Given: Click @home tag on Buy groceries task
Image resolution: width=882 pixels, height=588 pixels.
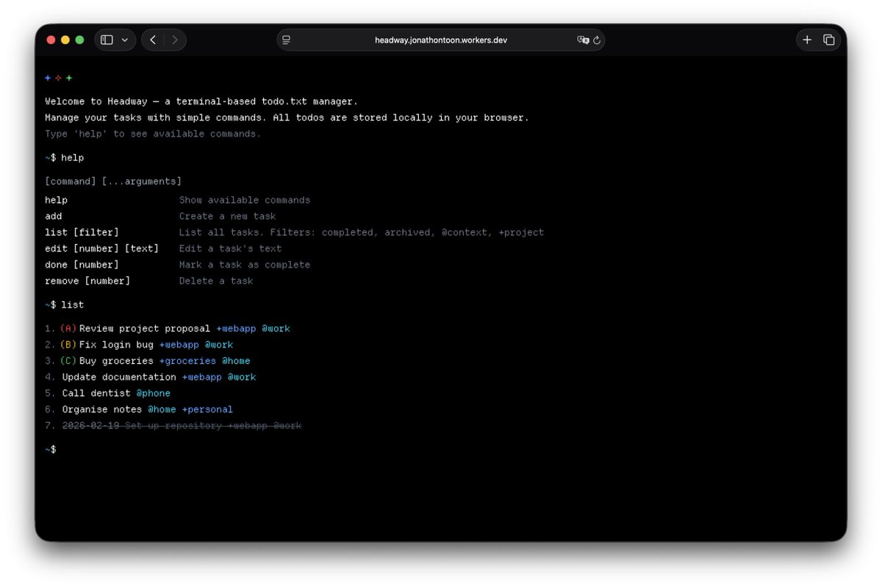Looking at the screenshot, I should click(x=236, y=361).
